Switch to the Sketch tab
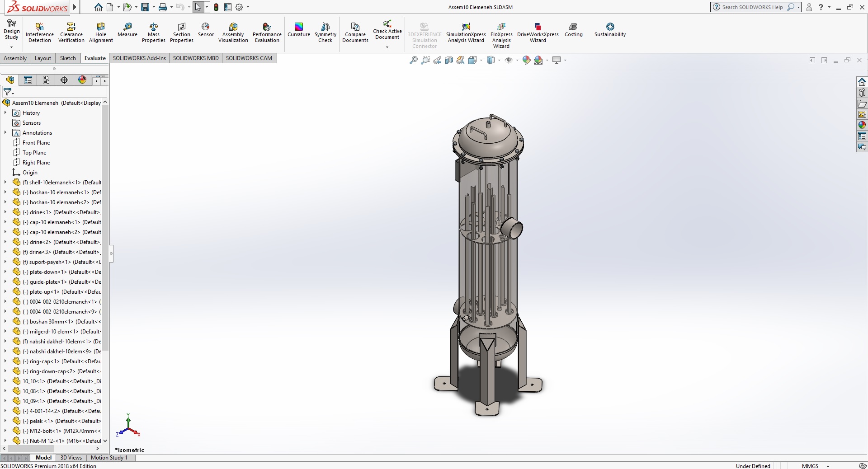Viewport: 868px width, 469px height. click(x=68, y=58)
